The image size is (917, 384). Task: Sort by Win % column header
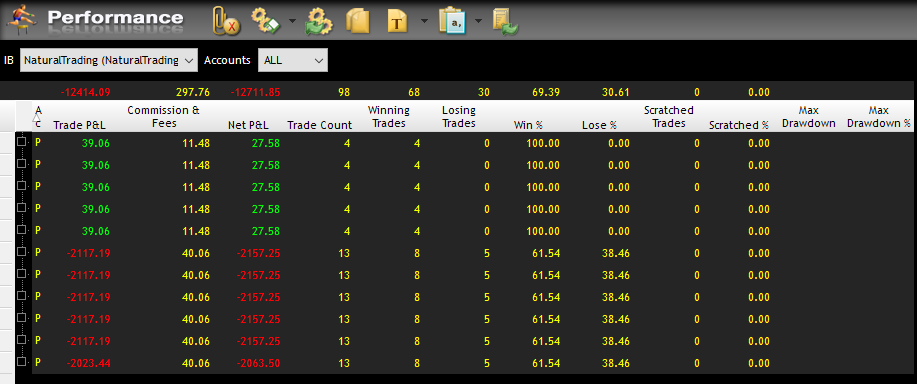pyautogui.click(x=528, y=124)
